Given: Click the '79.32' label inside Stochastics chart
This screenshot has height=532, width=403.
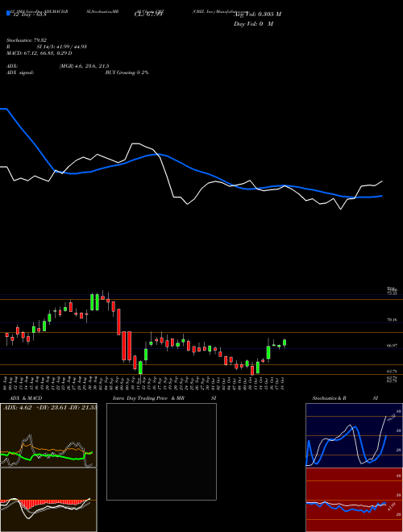Looking at the screenshot, I should [x=390, y=418].
